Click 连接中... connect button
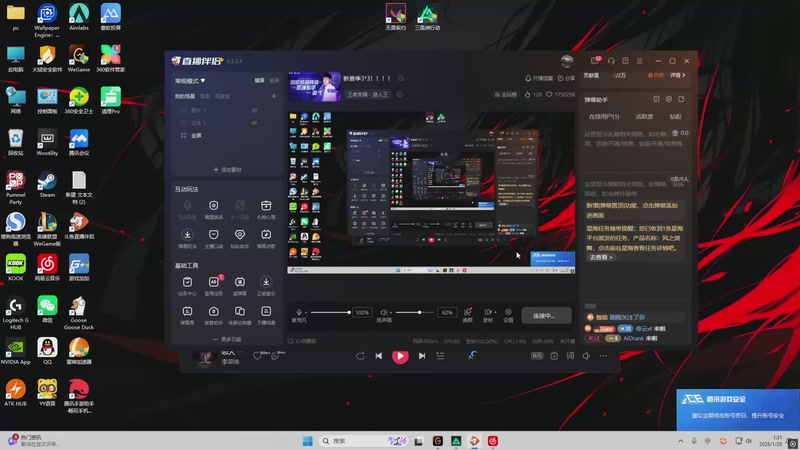Screen dimensions: 800x450 pos(544,316)
